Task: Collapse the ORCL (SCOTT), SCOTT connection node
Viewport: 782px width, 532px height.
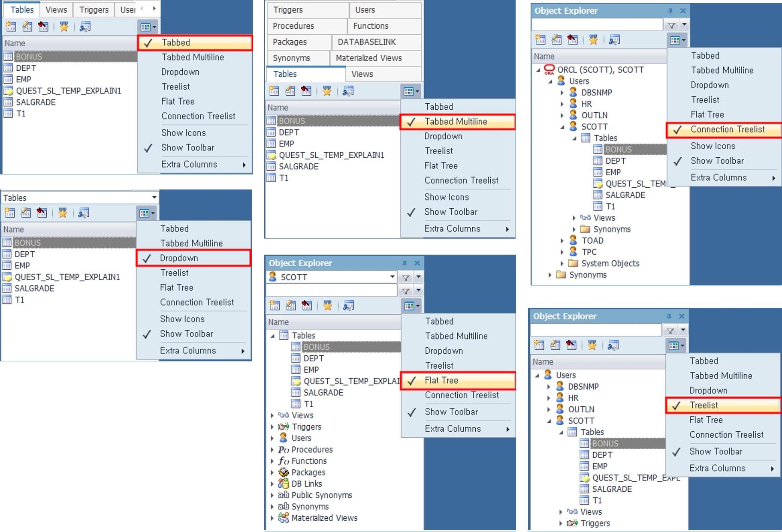Action: [538, 70]
